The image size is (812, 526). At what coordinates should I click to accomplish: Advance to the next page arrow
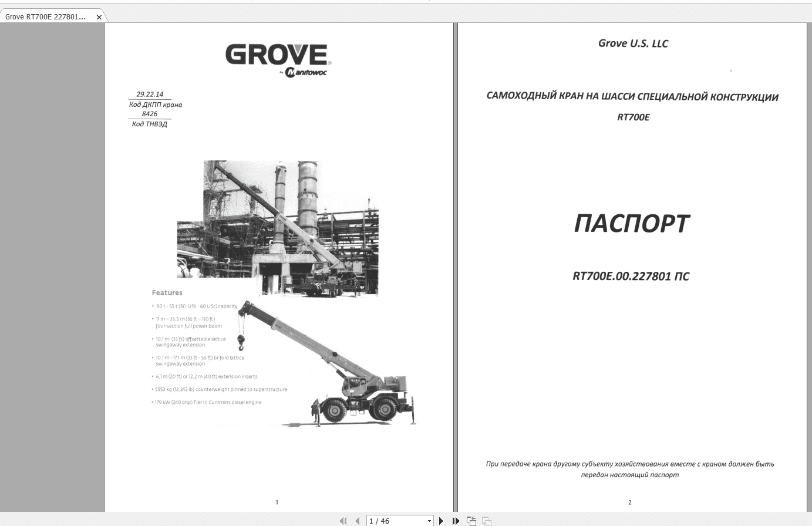point(442,520)
